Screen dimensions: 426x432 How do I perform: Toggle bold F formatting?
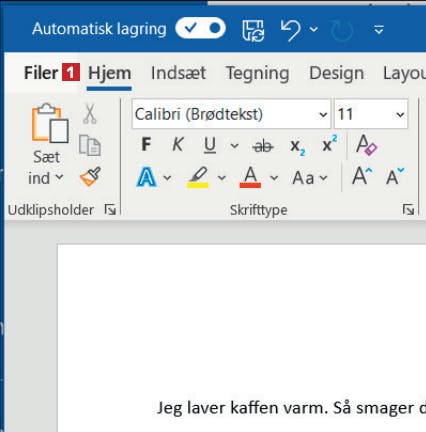click(146, 145)
